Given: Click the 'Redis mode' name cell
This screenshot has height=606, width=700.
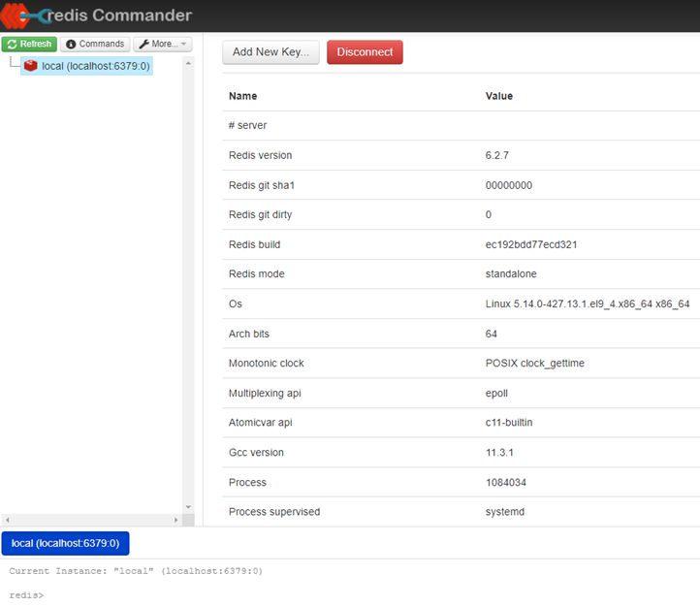Looking at the screenshot, I should (x=257, y=273).
